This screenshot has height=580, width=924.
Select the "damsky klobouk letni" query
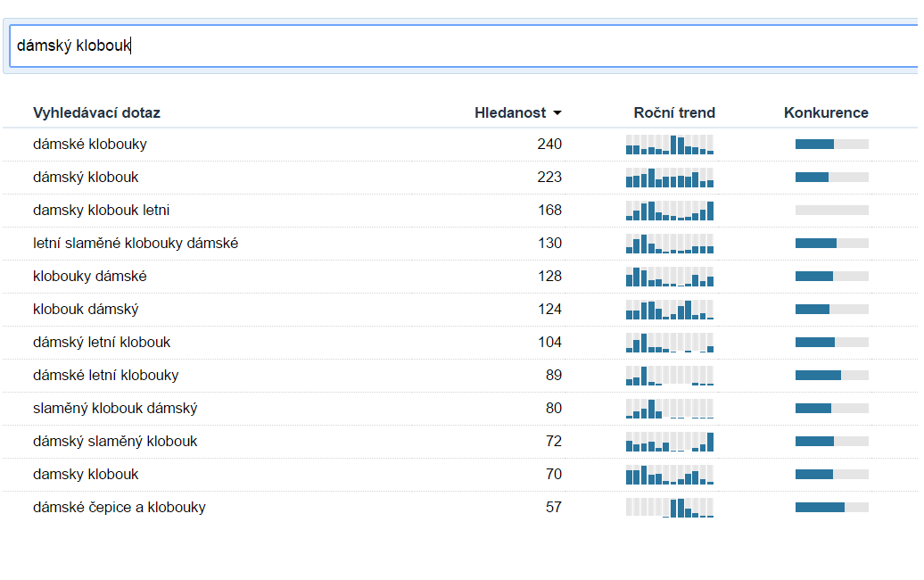(x=101, y=210)
